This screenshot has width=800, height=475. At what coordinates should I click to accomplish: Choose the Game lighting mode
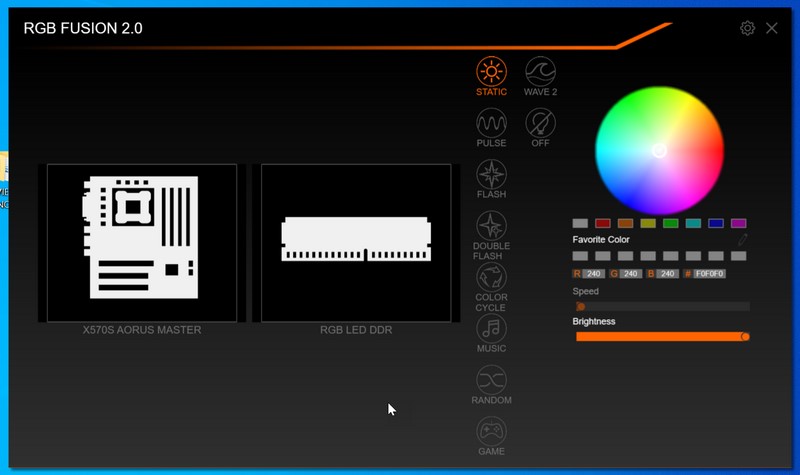pyautogui.click(x=491, y=436)
